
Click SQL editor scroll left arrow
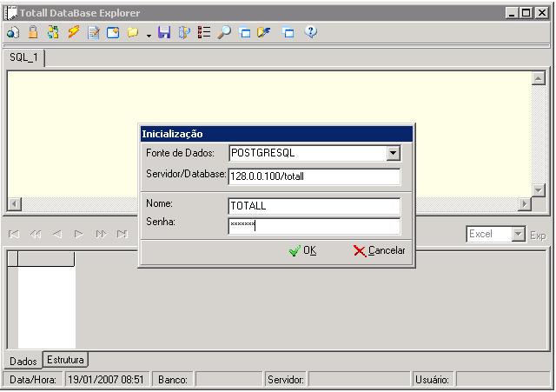(x=15, y=204)
